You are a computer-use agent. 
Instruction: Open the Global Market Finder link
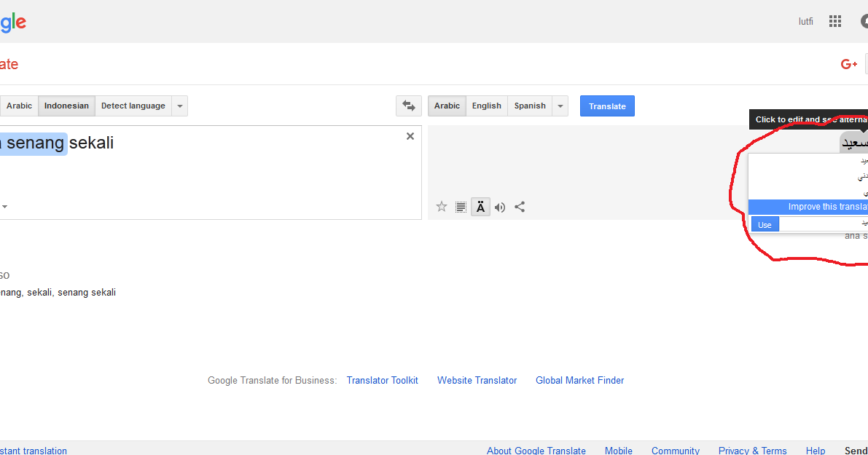coord(579,380)
